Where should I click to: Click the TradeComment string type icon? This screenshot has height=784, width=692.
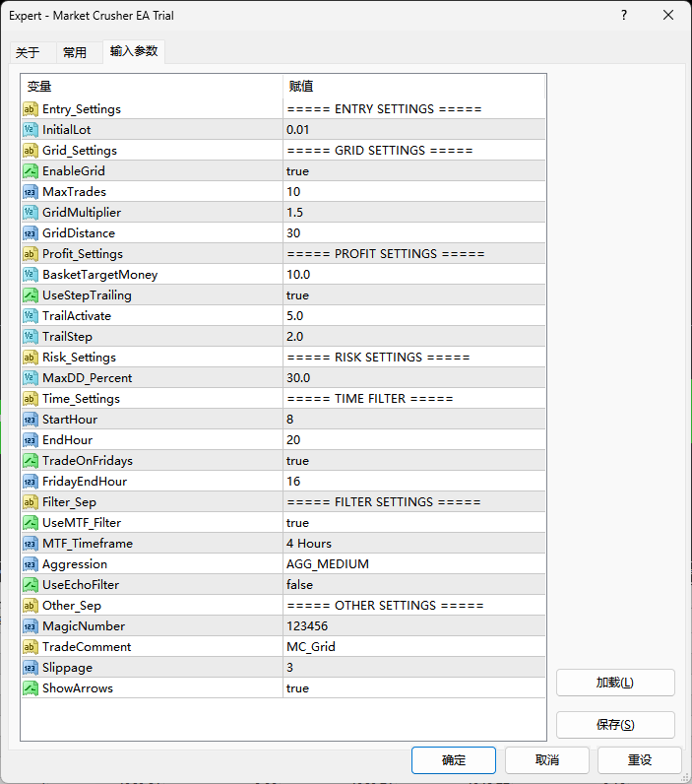(30, 647)
